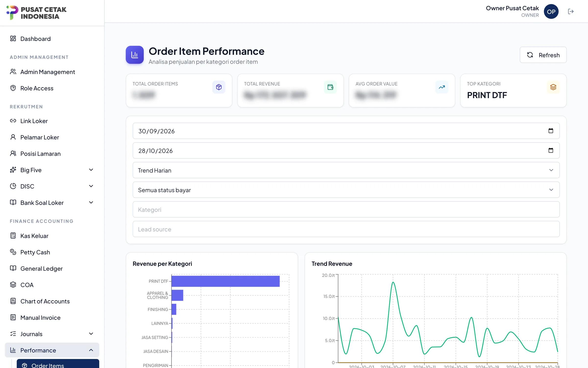This screenshot has height=368, width=588.
Task: Click the Order Item Performance chart icon
Action: (x=135, y=55)
